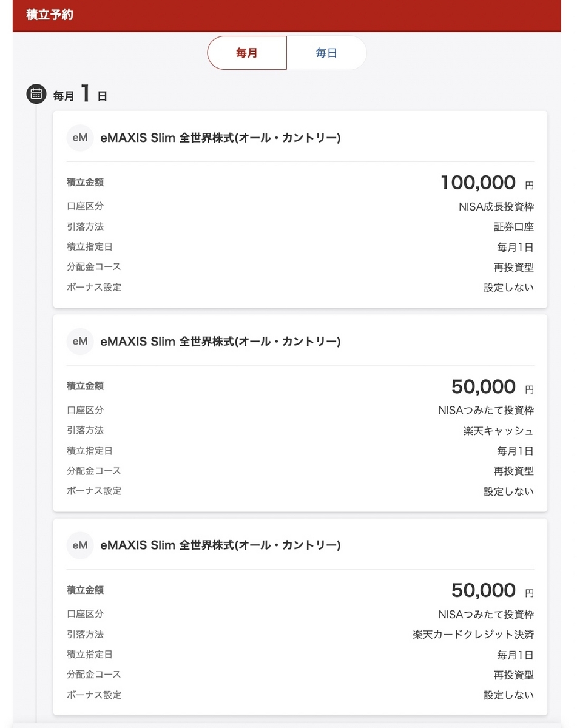Viewport: 577px width, 728px height.
Task: Click the eM fund icon in third card
Action: 80,545
